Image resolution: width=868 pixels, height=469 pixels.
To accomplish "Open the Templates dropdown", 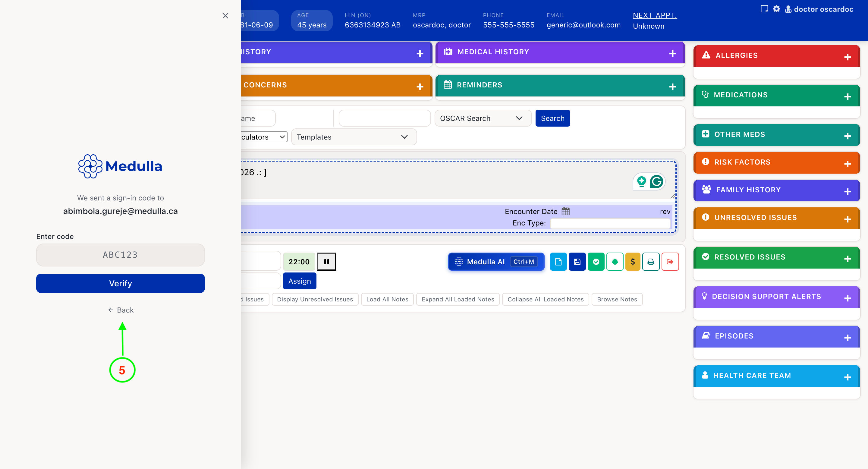I will [x=354, y=137].
